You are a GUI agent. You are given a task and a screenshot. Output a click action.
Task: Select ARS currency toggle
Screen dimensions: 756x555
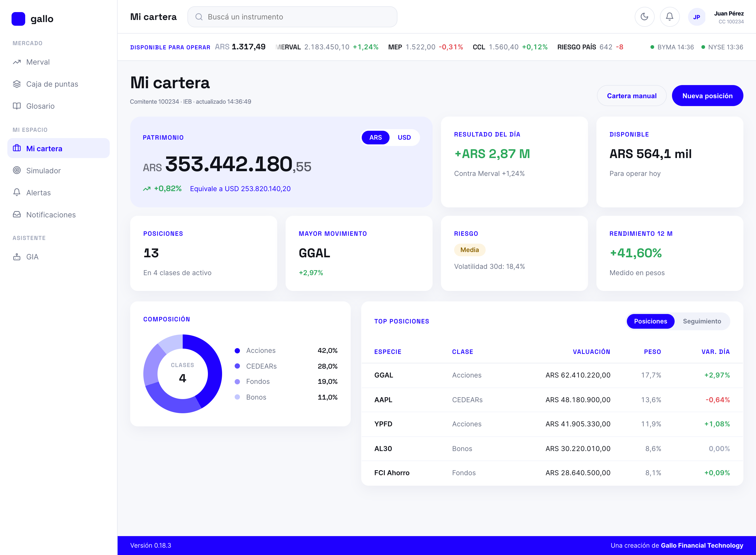pos(375,137)
